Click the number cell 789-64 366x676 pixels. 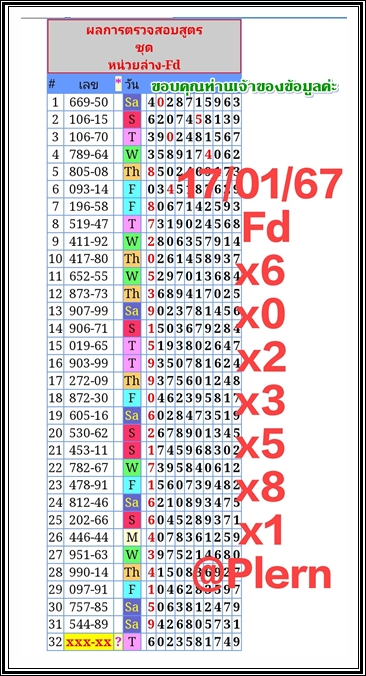coord(89,155)
